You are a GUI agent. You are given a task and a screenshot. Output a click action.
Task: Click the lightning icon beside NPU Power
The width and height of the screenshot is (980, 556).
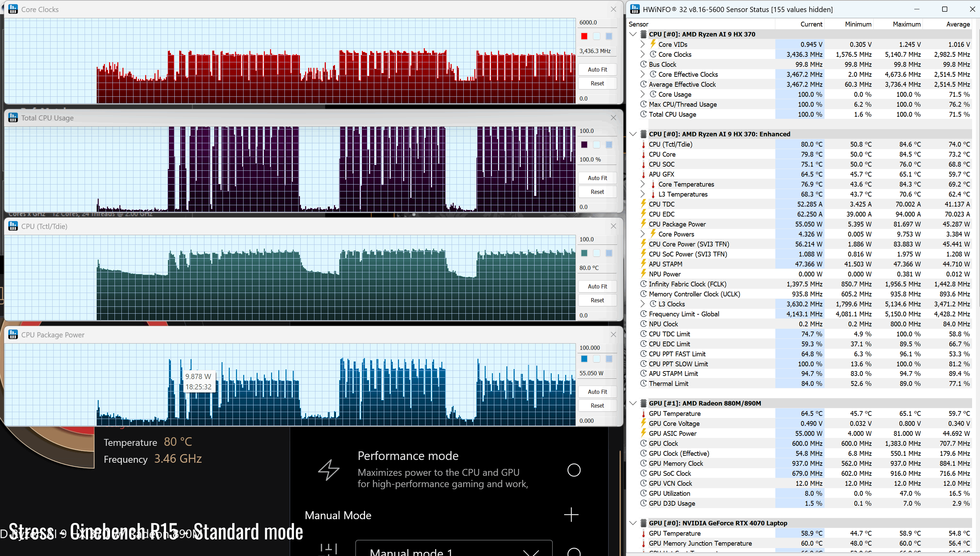(643, 274)
